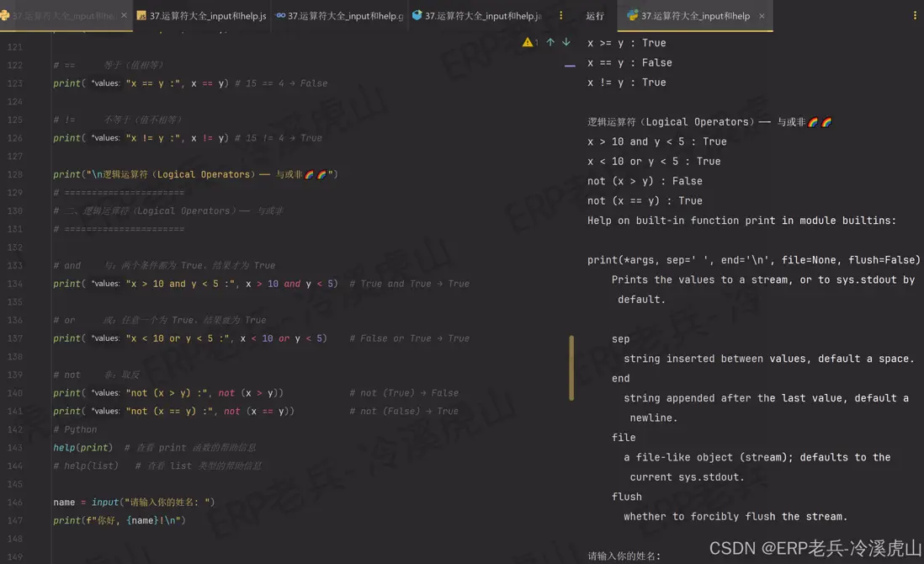Click the "# or" comment line
This screenshot has width=924, height=564.
pos(159,320)
